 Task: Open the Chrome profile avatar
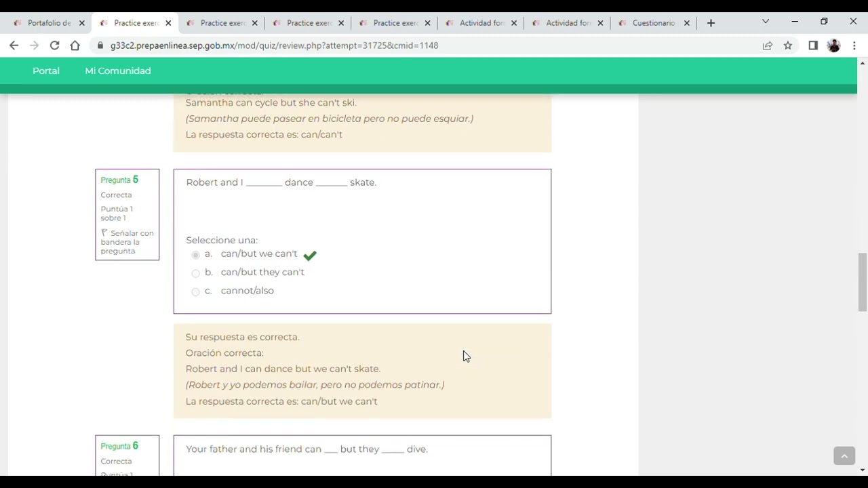coord(834,45)
